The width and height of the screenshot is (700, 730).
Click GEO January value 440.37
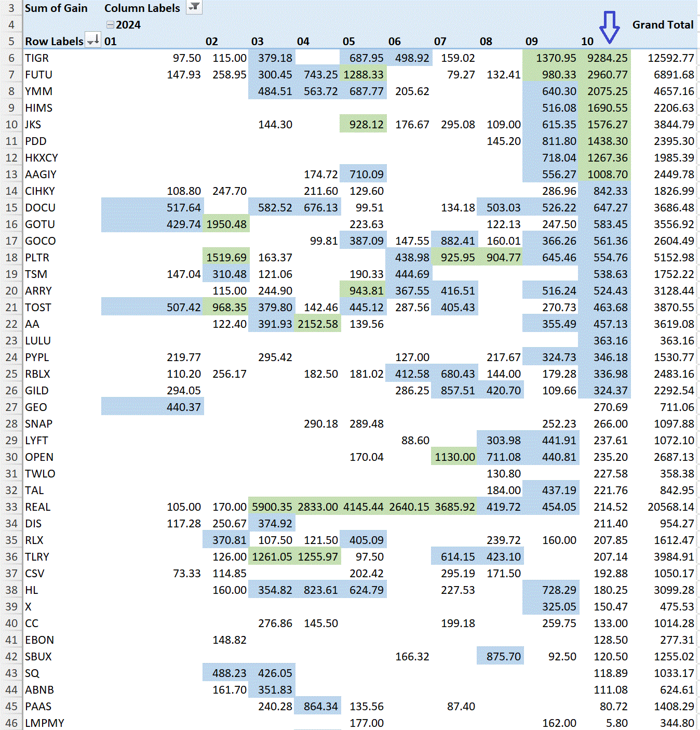click(184, 407)
